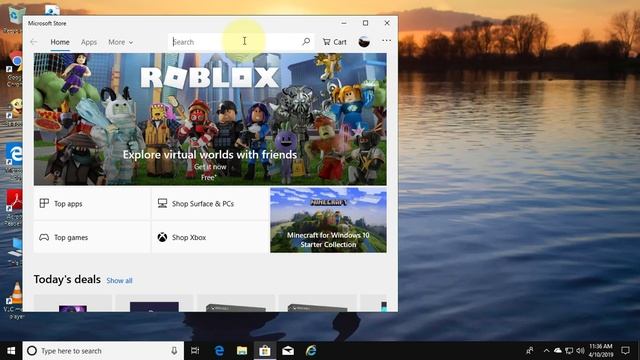This screenshot has height=360, width=640.
Task: Open the Home tab
Action: pyautogui.click(x=60, y=42)
